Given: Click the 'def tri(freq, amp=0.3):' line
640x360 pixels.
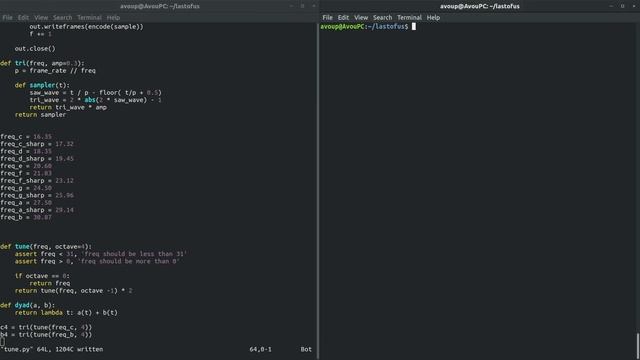Looking at the screenshot, I should [42, 63].
